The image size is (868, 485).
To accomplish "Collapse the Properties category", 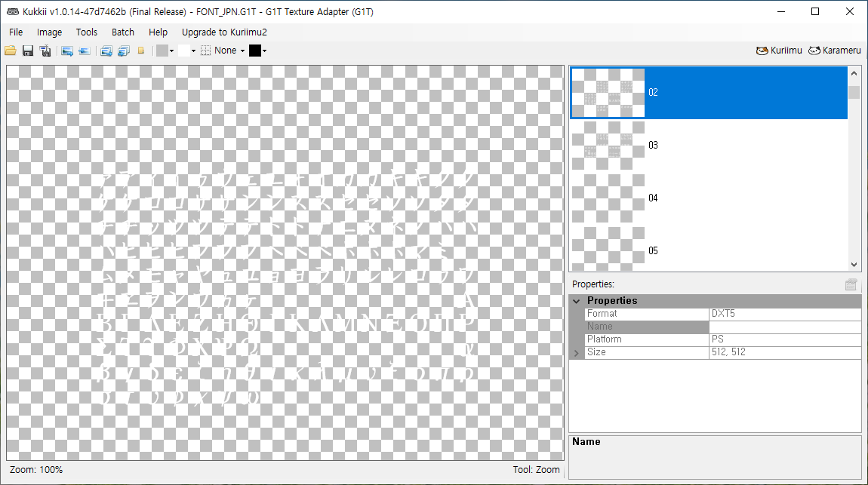I will coord(576,301).
